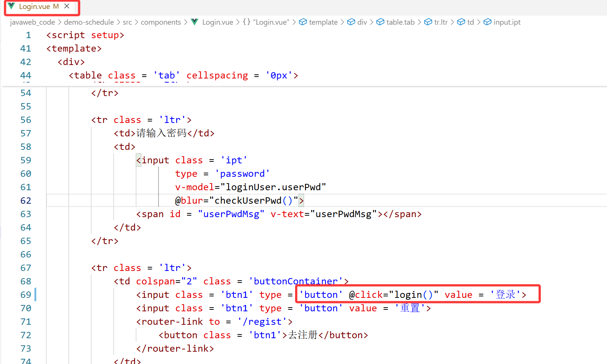
Task: Click the cube icon before input.ipt
Action: coord(487,22)
